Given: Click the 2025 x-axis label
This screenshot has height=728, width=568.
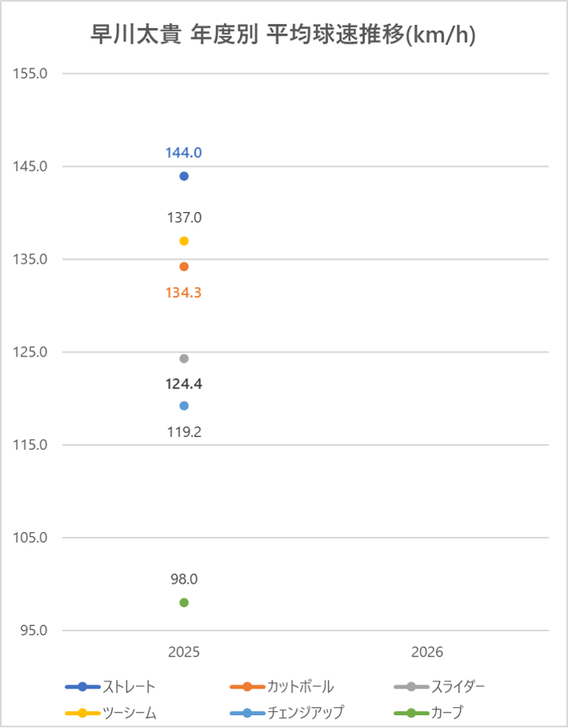Looking at the screenshot, I should (x=184, y=651).
